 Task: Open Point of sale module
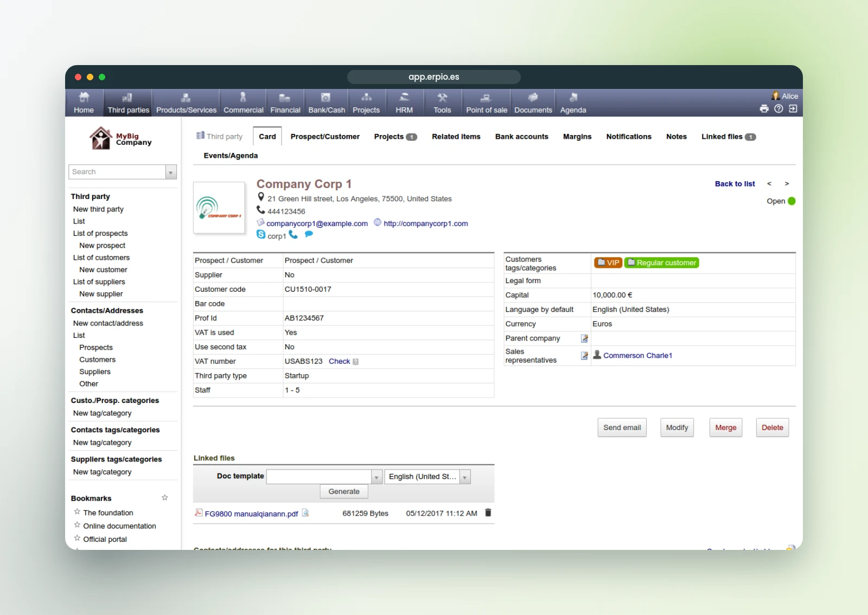tap(487, 103)
